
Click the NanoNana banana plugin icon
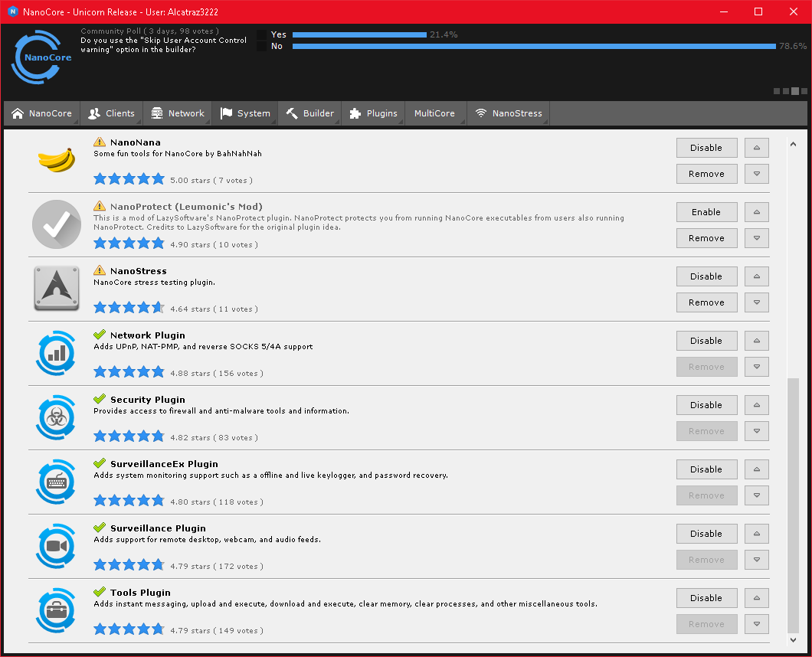tap(57, 160)
